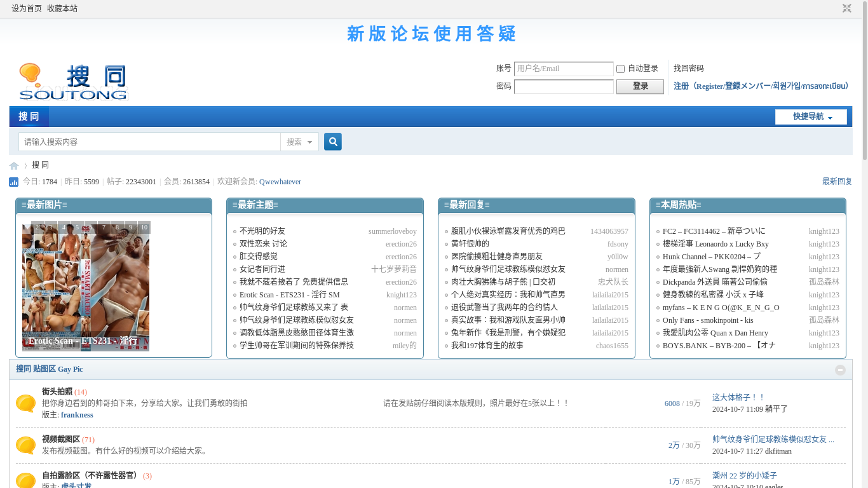The height and width of the screenshot is (488, 868).
Task: Click username 1434063957
Action: coord(609,231)
